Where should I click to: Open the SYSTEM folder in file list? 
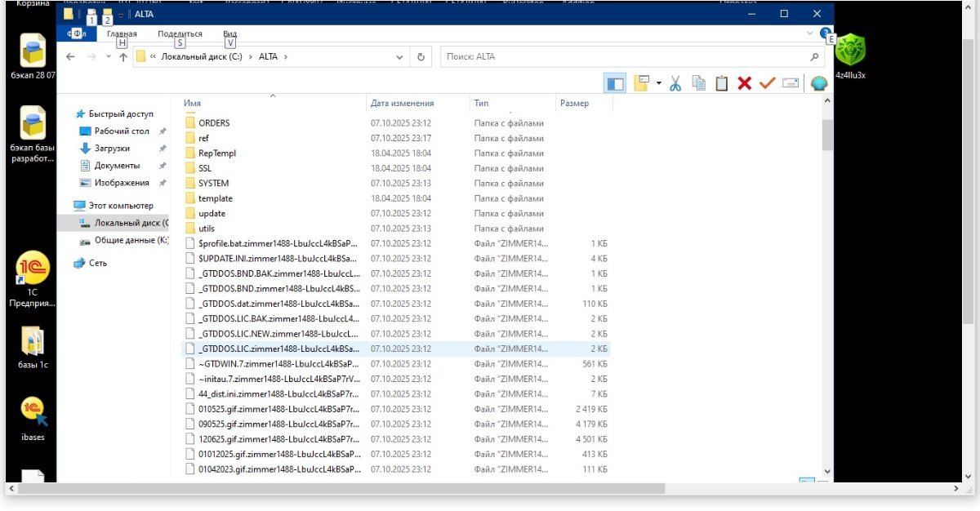(x=213, y=184)
